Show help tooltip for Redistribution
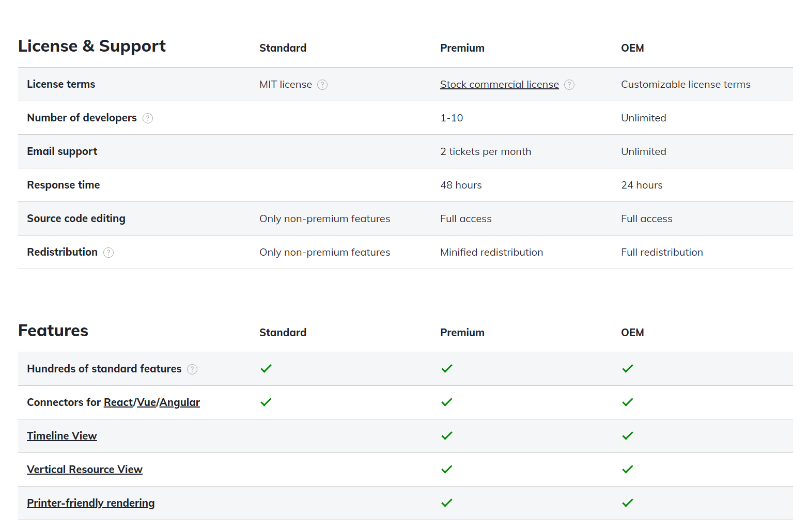This screenshot has width=808, height=532. 108,253
